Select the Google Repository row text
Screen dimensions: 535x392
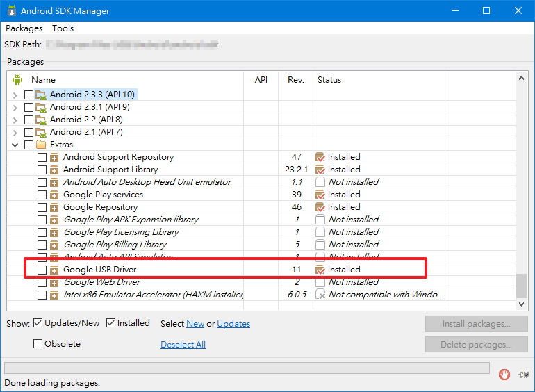click(100, 207)
